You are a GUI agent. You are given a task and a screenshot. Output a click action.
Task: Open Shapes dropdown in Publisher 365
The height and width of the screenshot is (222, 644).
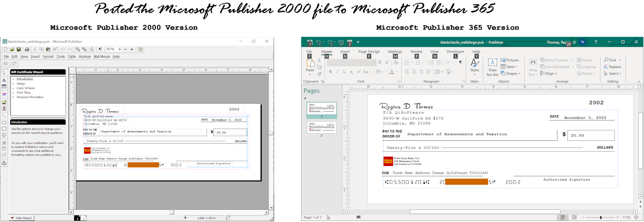tap(510, 73)
